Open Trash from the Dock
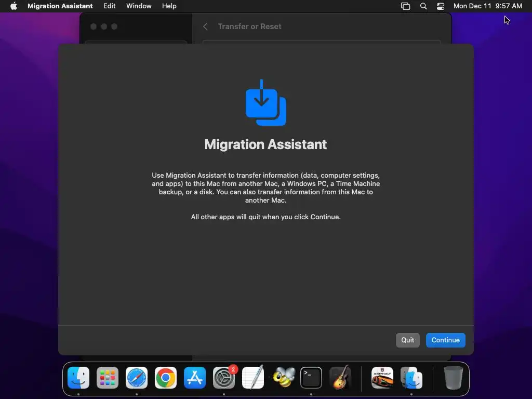The width and height of the screenshot is (532, 399). 453,378
